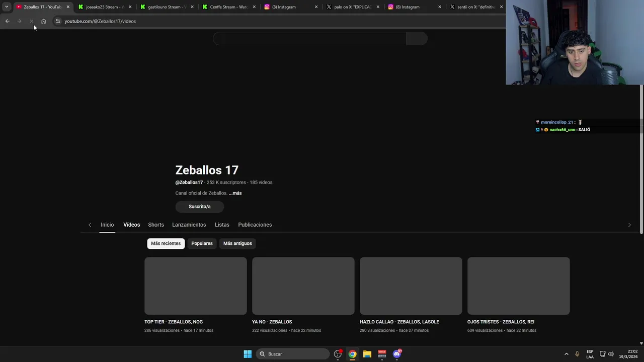Click title YA NO - ZEBALLOS

coord(272,322)
